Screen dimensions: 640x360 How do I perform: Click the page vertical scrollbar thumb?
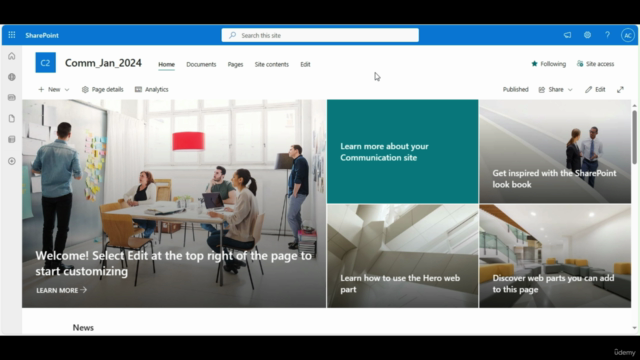635,137
